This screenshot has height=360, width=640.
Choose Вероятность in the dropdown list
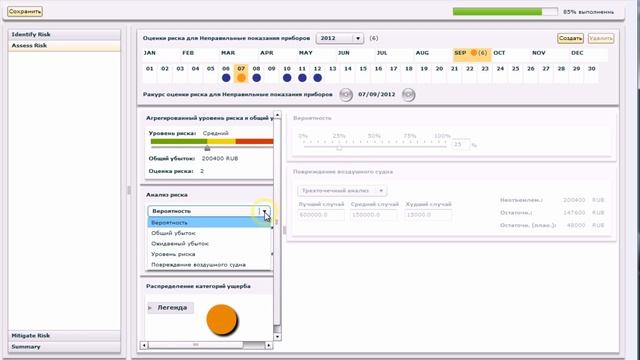(x=209, y=222)
